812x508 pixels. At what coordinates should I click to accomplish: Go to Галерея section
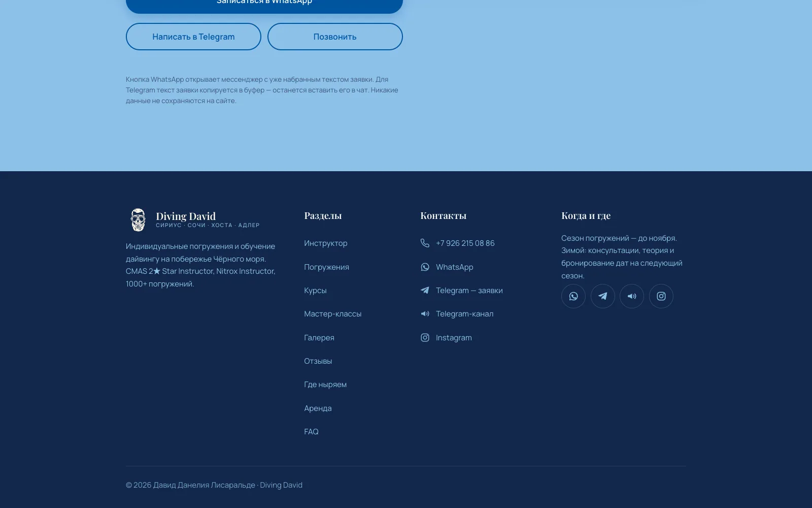click(319, 338)
